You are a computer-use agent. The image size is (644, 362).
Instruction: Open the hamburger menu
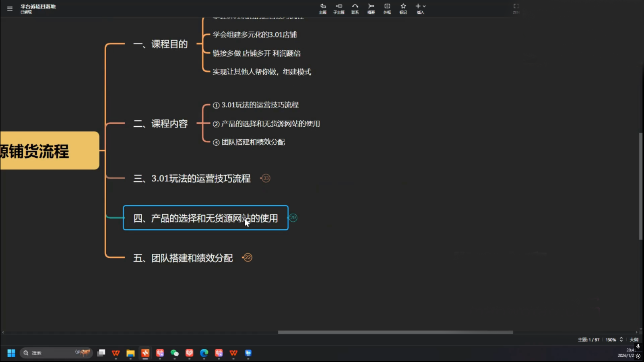pyautogui.click(x=10, y=8)
